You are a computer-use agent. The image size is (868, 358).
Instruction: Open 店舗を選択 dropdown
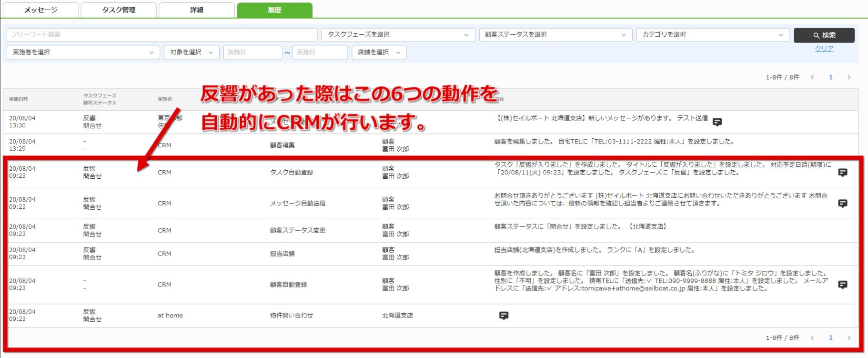(379, 52)
